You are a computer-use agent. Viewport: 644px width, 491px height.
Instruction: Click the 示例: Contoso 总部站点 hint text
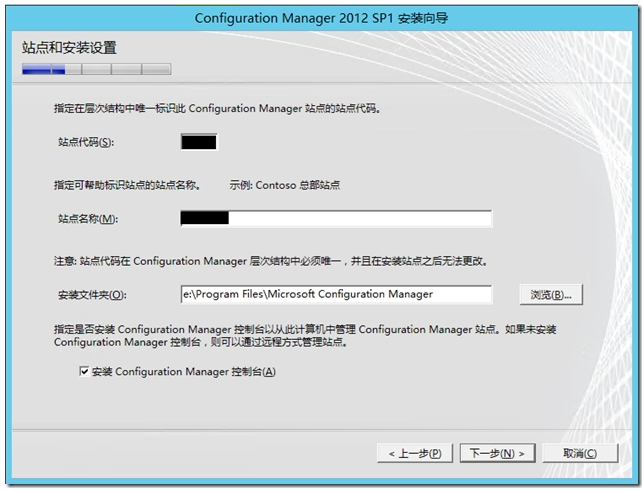pyautogui.click(x=284, y=185)
